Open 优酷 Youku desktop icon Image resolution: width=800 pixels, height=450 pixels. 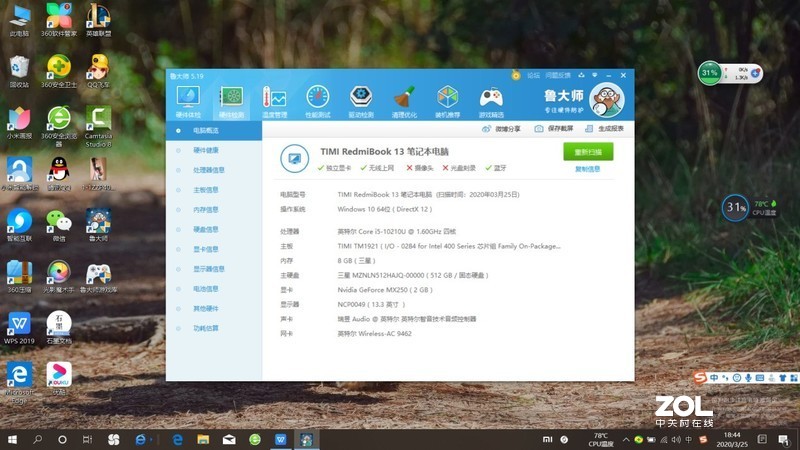[59, 379]
